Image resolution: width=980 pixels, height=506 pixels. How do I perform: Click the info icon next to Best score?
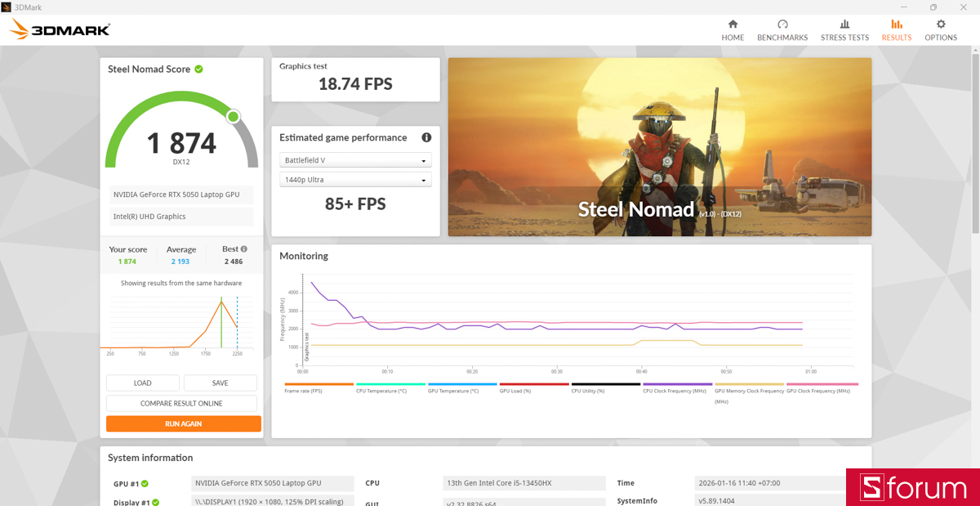[243, 249]
